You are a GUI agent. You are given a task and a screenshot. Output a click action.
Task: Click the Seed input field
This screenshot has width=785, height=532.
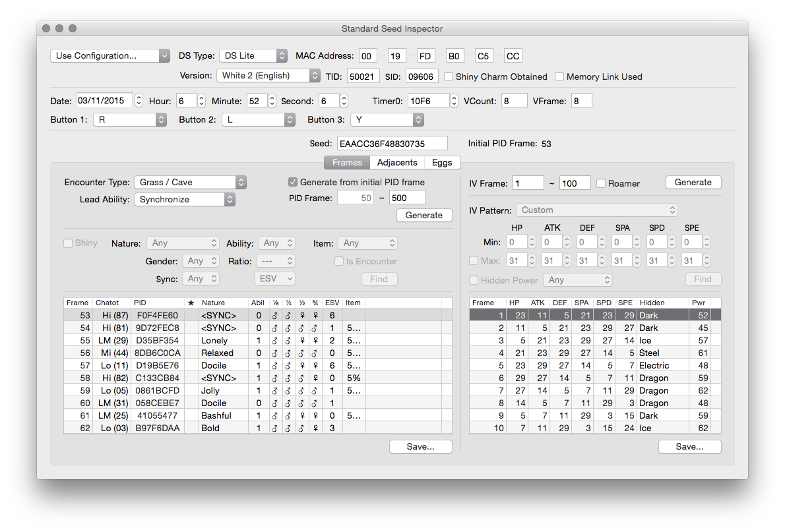pos(392,143)
